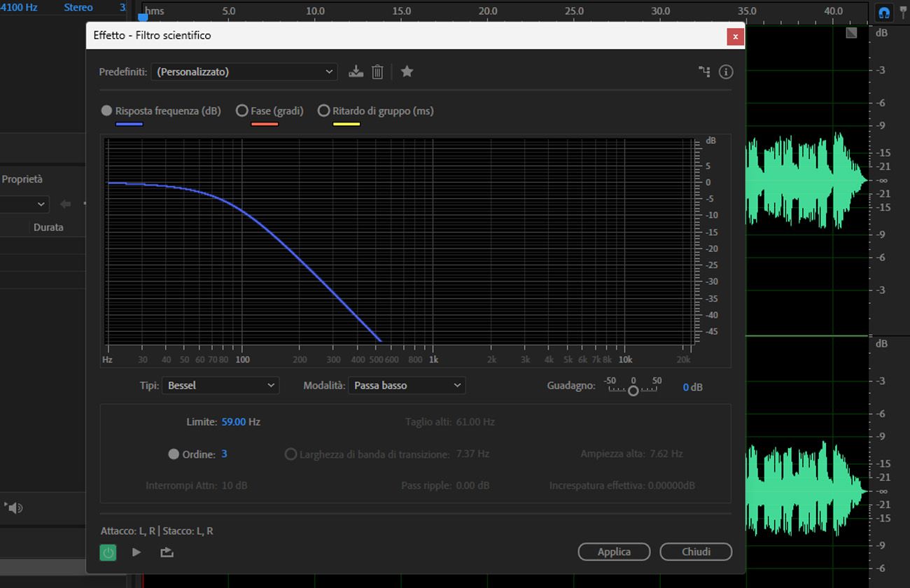Select Larghezza di banda di transizione radio
Image resolution: width=910 pixels, height=588 pixels.
[x=290, y=454]
